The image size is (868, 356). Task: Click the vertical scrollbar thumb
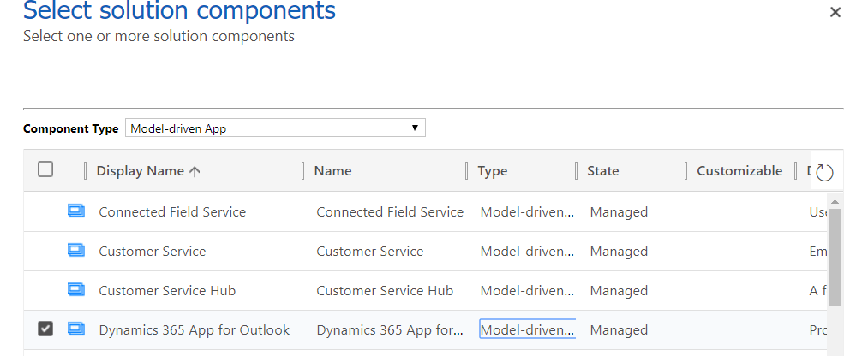point(835,256)
